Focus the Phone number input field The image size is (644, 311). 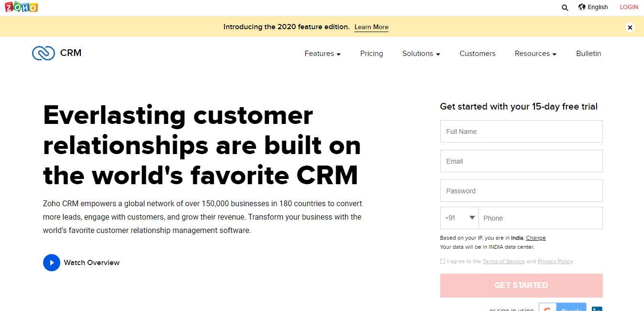541,218
